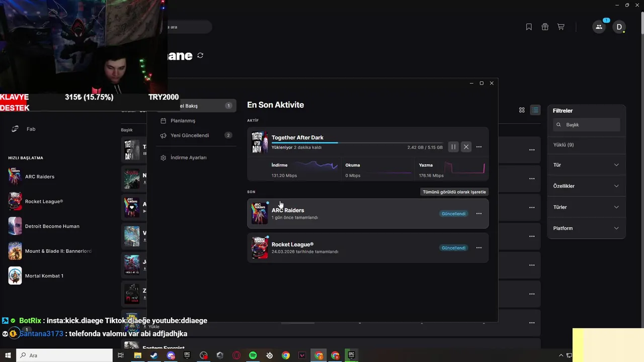This screenshot has height=362, width=644.
Task: Open the wishlist bookmark icon
Action: 529,27
